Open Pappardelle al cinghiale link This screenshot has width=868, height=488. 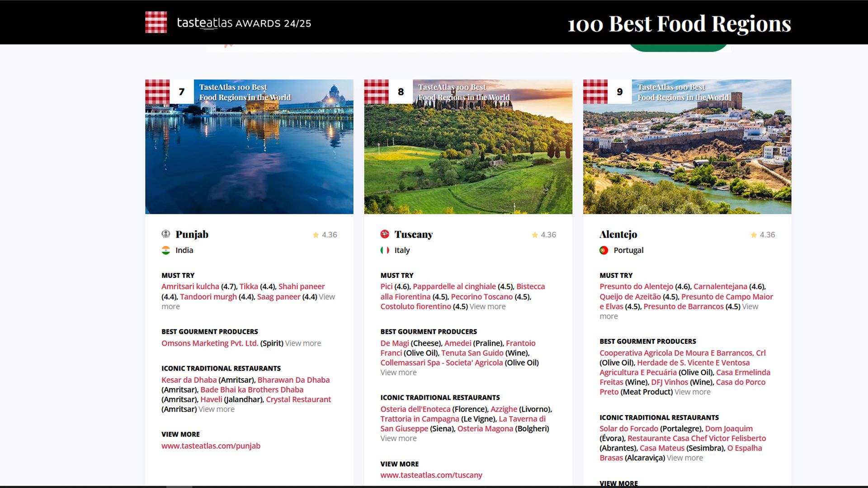pyautogui.click(x=454, y=286)
